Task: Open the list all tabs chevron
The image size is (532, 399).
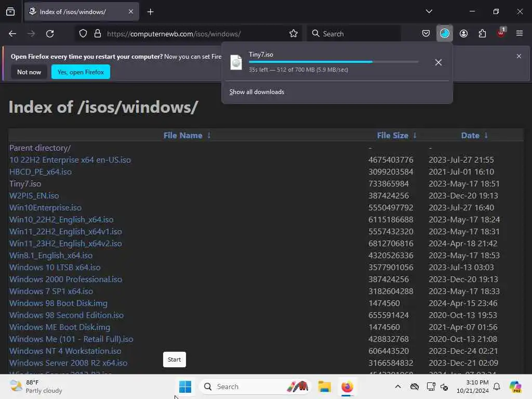Action: point(429,11)
